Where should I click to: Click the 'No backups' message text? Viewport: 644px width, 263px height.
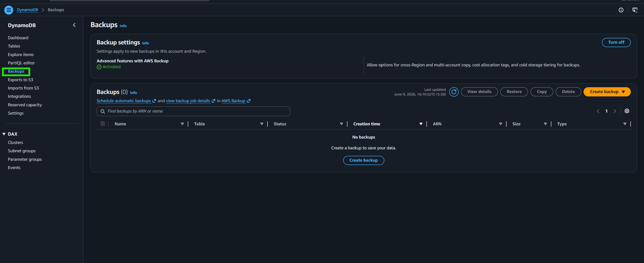[x=364, y=137]
